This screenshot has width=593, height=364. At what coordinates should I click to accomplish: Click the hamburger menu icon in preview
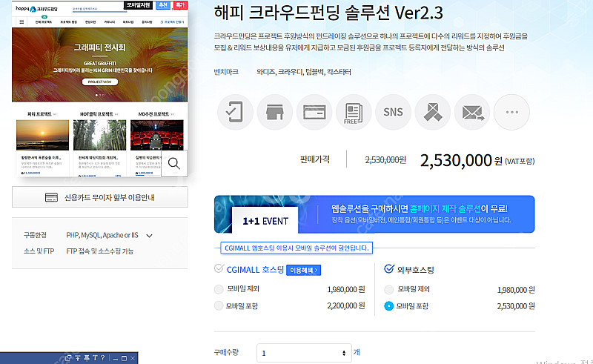21,22
